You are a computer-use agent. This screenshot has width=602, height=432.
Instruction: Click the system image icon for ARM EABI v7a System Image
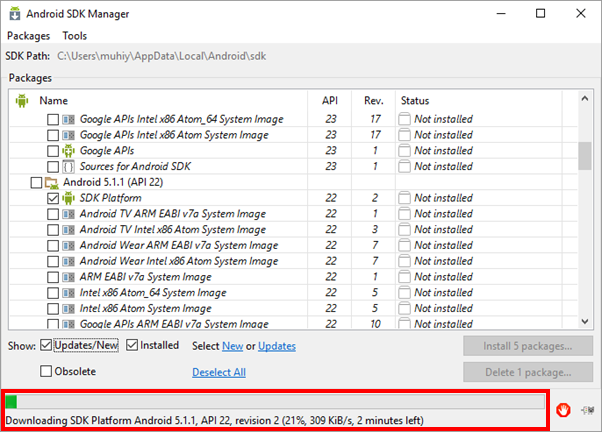pos(68,277)
